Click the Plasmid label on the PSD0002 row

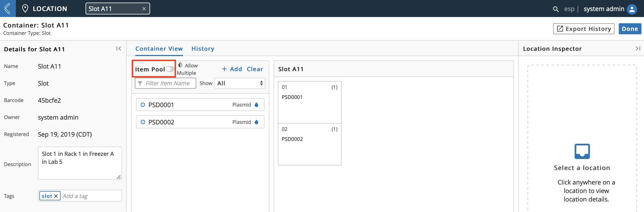[242, 122]
